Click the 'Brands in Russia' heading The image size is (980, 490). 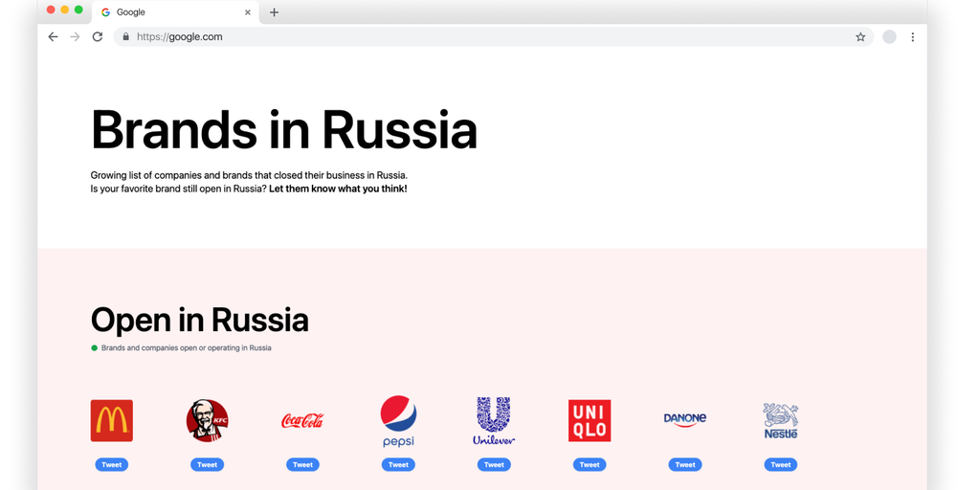pyautogui.click(x=284, y=130)
